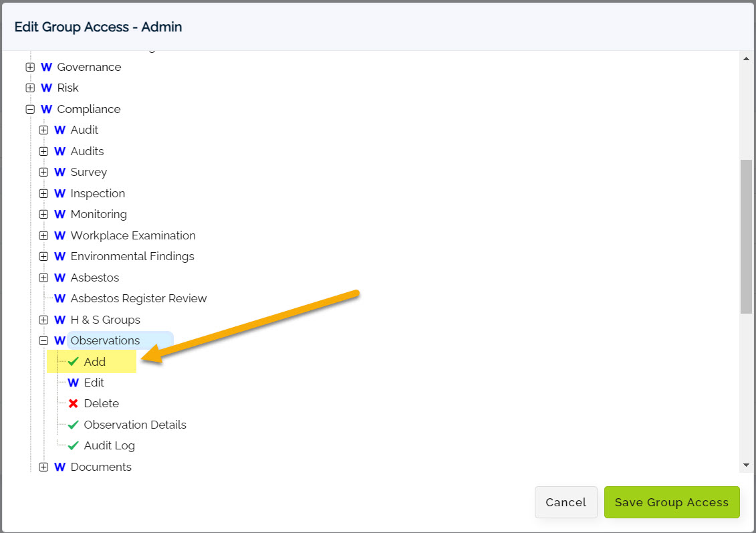Image resolution: width=756 pixels, height=533 pixels.
Task: Select the Environmental Findings tree item
Action: click(132, 256)
